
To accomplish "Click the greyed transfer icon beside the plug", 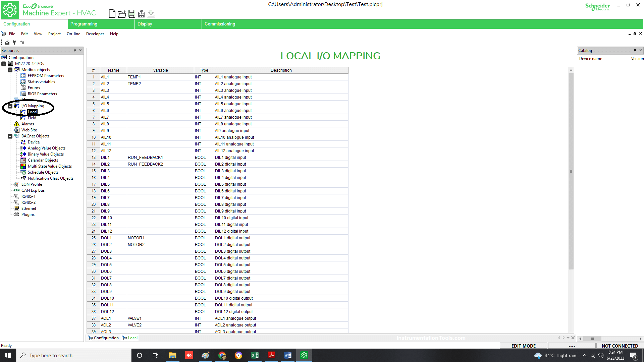I will coord(22,42).
